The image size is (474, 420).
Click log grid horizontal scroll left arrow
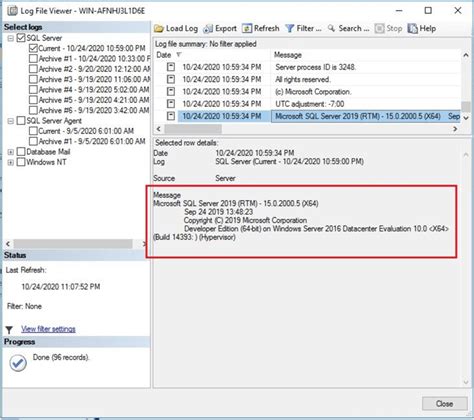(x=158, y=129)
